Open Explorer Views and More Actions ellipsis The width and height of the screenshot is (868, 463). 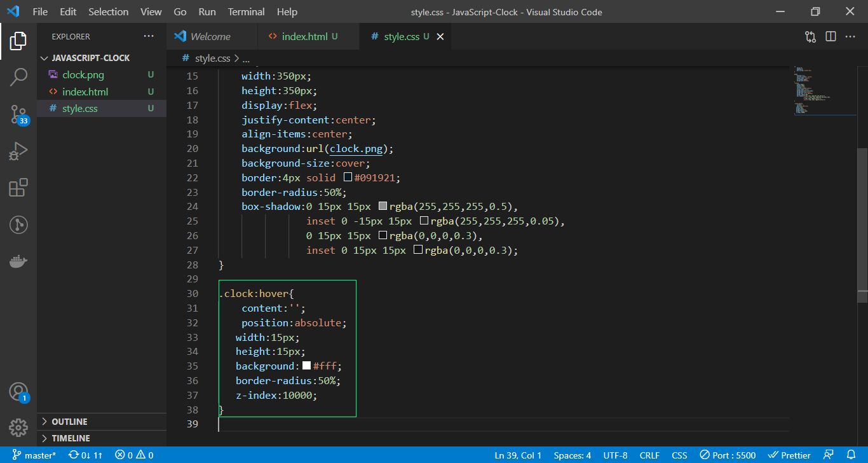point(149,36)
